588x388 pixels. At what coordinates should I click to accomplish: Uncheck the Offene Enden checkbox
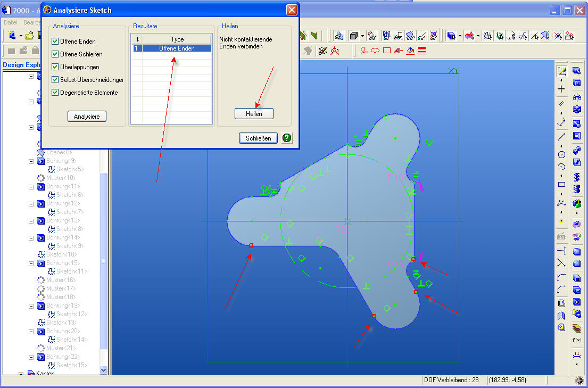(55, 42)
